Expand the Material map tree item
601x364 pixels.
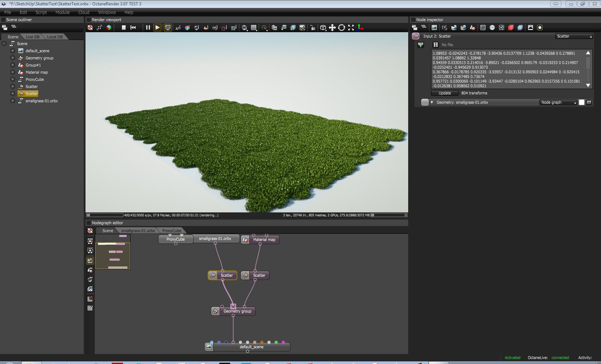[x=13, y=72]
